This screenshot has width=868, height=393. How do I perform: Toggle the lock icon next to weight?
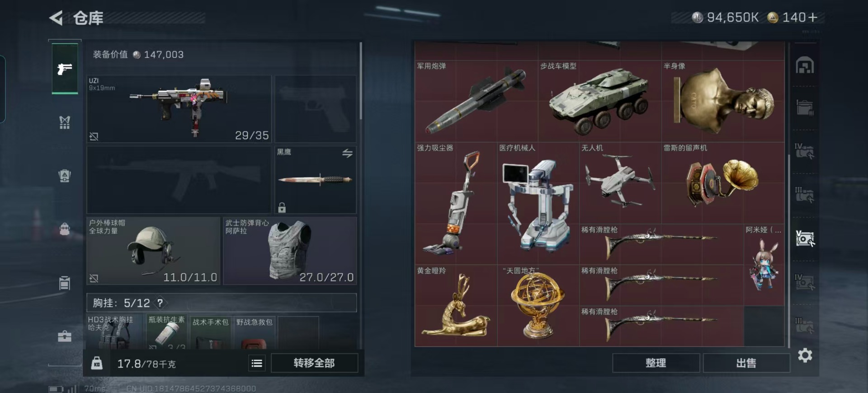click(x=97, y=363)
